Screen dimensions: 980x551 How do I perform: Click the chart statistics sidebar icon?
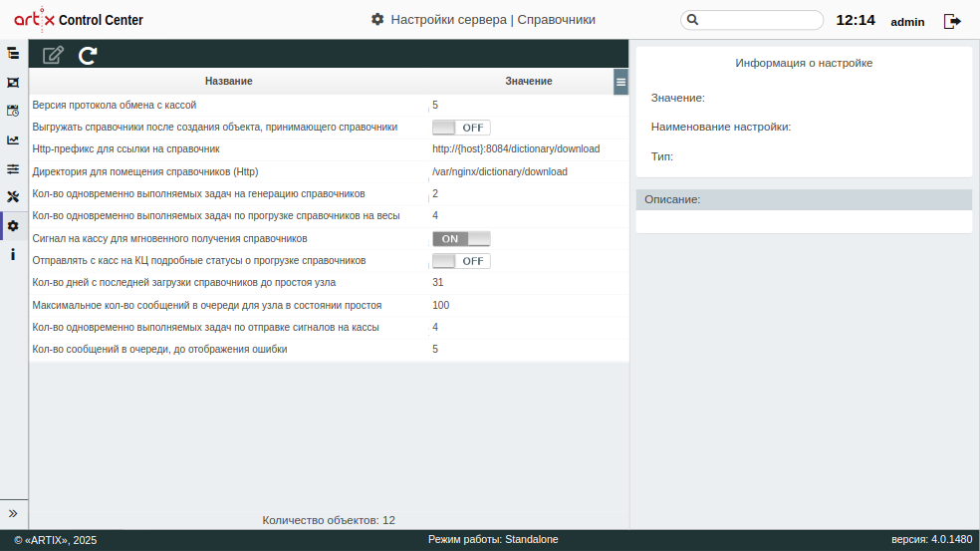coord(13,140)
